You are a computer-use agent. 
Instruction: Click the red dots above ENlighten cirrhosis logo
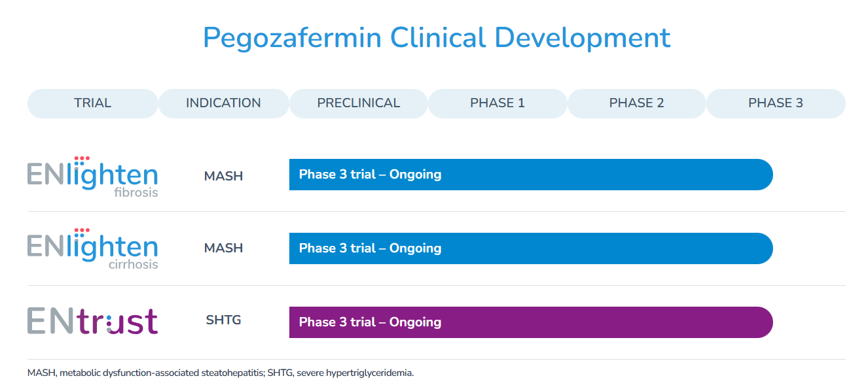(x=82, y=231)
